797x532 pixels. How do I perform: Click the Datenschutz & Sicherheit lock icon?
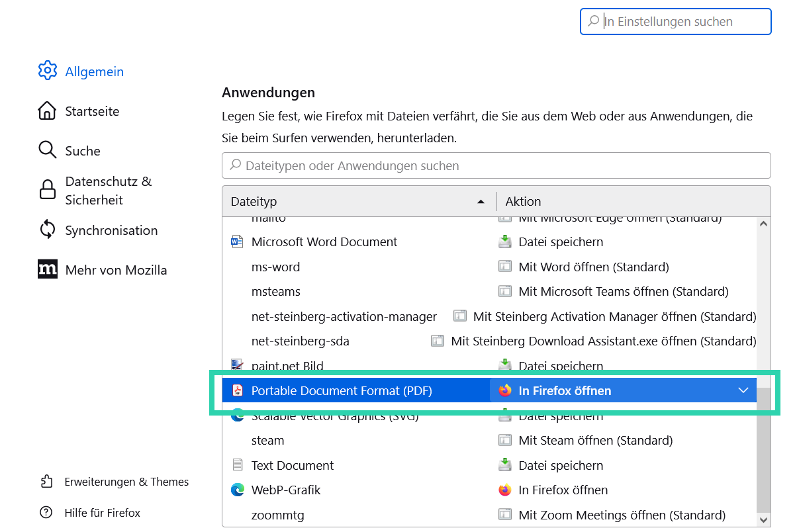point(47,191)
